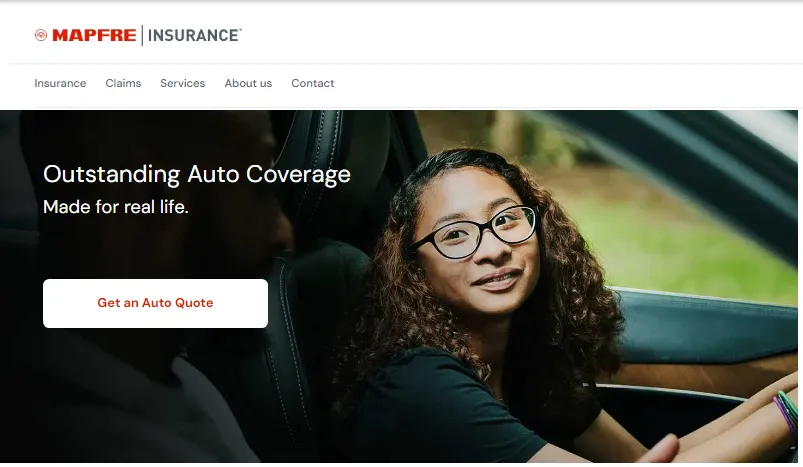Click the red MAPFRE wordmark logo
The image size is (803, 467).
coord(94,35)
